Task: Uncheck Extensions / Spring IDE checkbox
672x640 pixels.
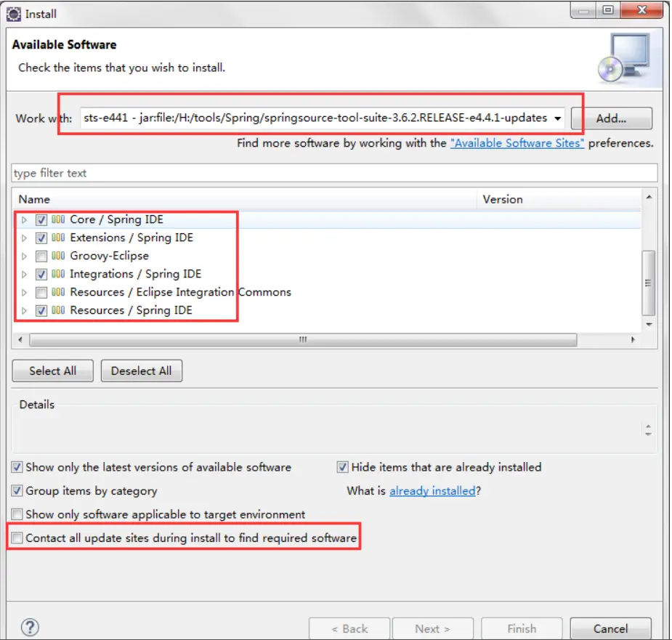Action: coord(41,238)
